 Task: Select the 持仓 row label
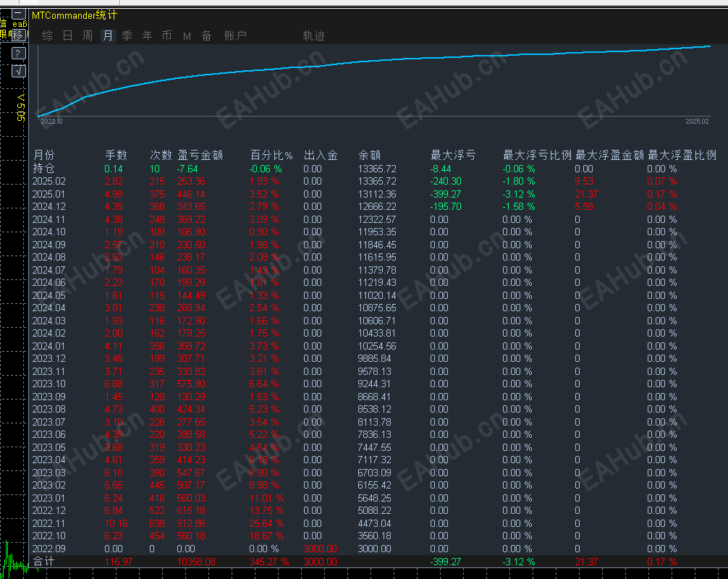[43, 169]
